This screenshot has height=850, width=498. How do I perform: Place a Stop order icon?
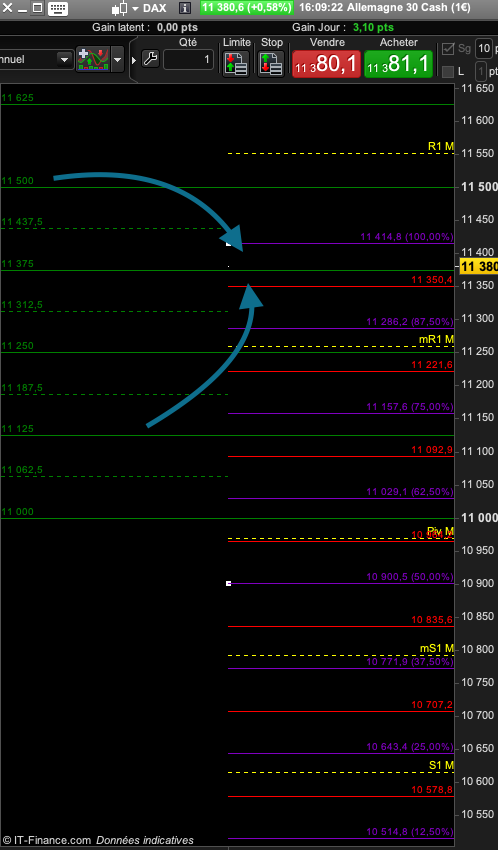[x=271, y=63]
